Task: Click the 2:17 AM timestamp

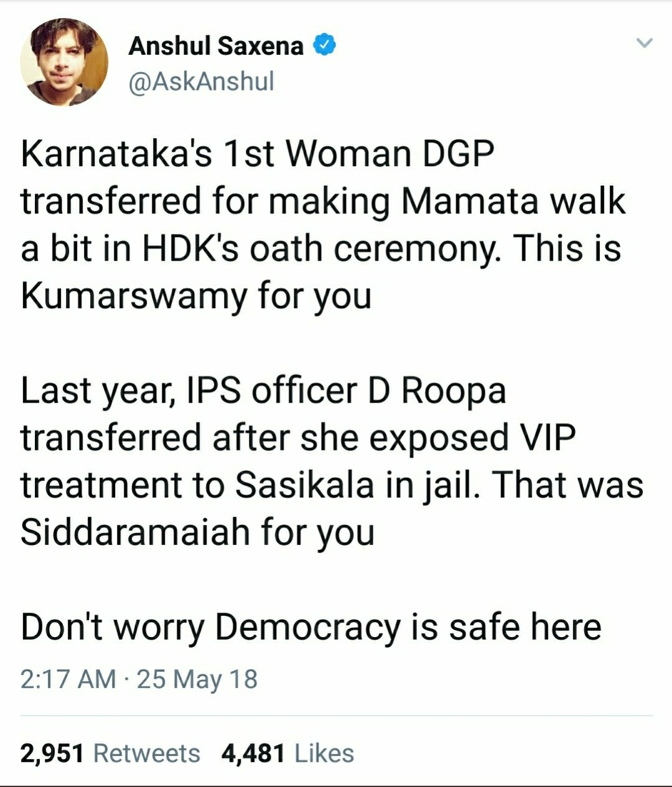Action: (x=68, y=679)
